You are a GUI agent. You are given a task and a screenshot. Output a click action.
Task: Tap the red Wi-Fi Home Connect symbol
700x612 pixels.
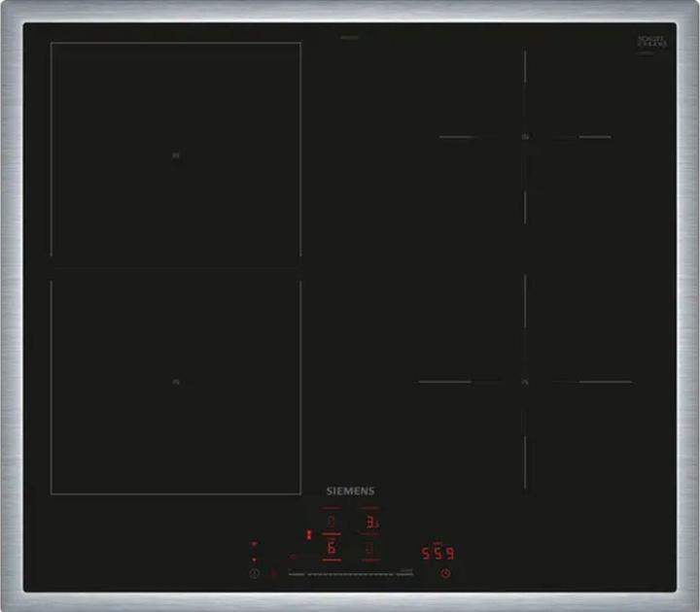[255, 545]
